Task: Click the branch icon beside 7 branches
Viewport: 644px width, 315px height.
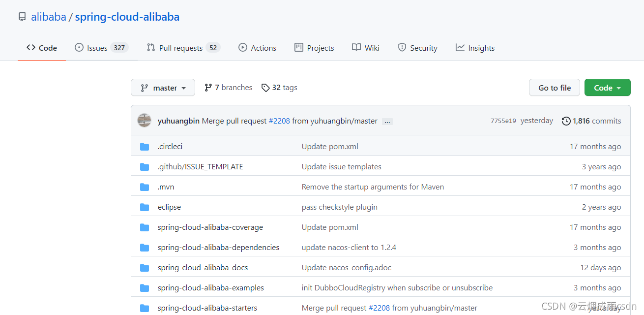Action: (208, 88)
